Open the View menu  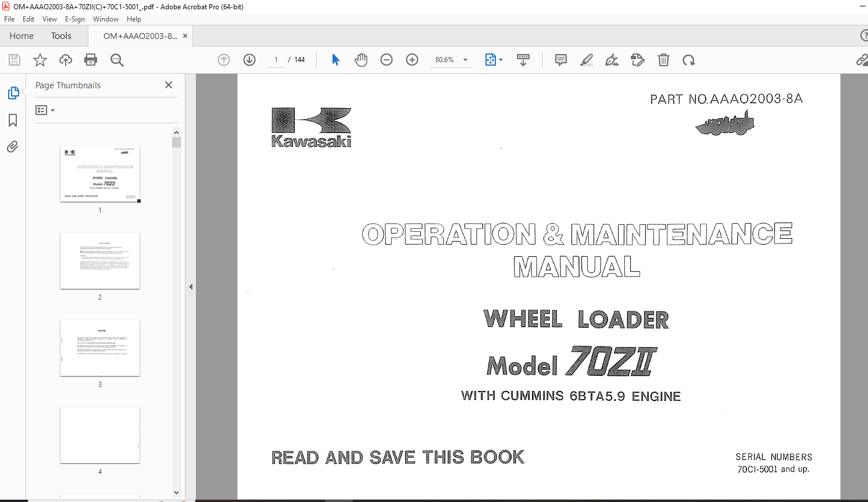(49, 19)
